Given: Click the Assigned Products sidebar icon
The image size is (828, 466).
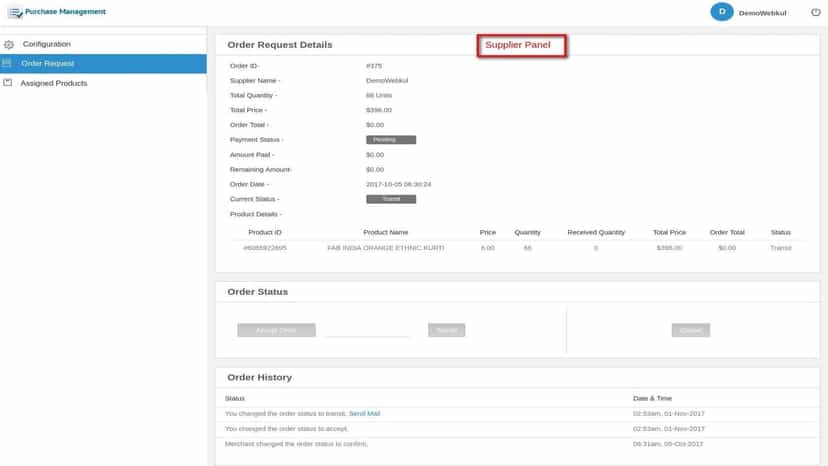Looking at the screenshot, I should pyautogui.click(x=7, y=83).
